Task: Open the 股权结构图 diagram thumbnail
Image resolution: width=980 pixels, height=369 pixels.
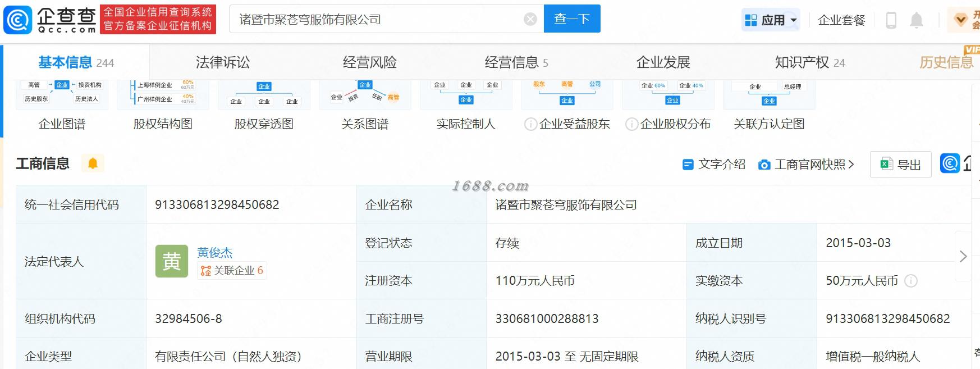Action: 163,94
